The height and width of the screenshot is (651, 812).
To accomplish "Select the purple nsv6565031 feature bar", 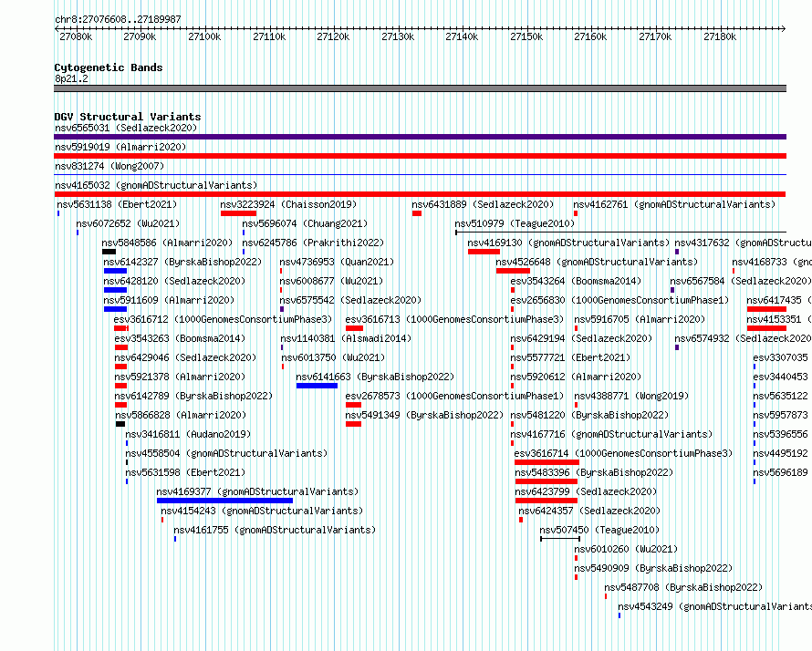I will [420, 137].
